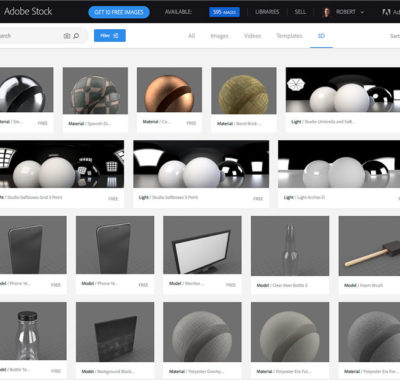
Task: Open the dark grey polyester sphere at right edge
Action: pos(369,332)
